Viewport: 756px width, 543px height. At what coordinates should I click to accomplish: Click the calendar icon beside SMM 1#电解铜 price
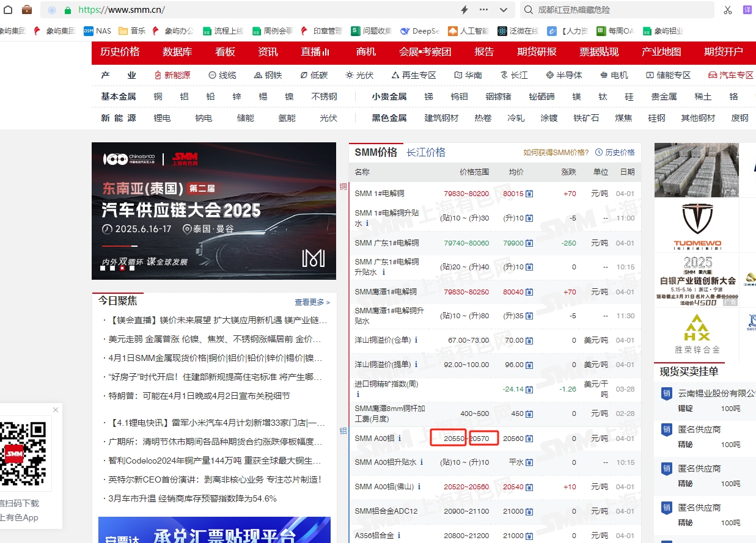click(x=529, y=194)
